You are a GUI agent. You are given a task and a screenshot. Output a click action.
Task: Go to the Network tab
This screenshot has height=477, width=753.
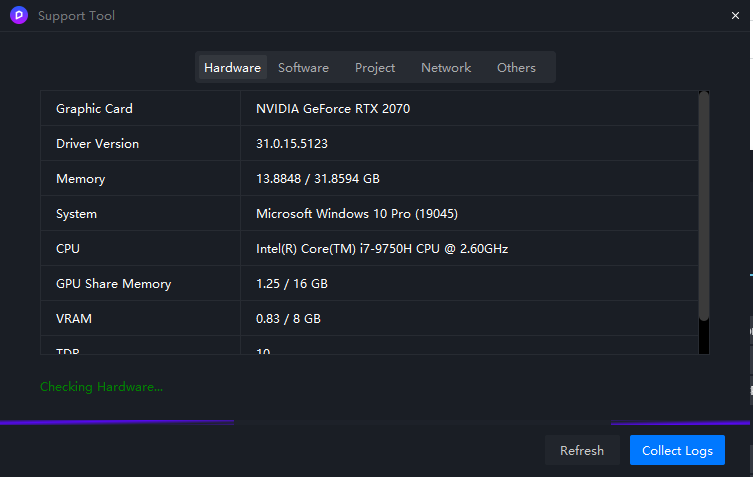[446, 68]
